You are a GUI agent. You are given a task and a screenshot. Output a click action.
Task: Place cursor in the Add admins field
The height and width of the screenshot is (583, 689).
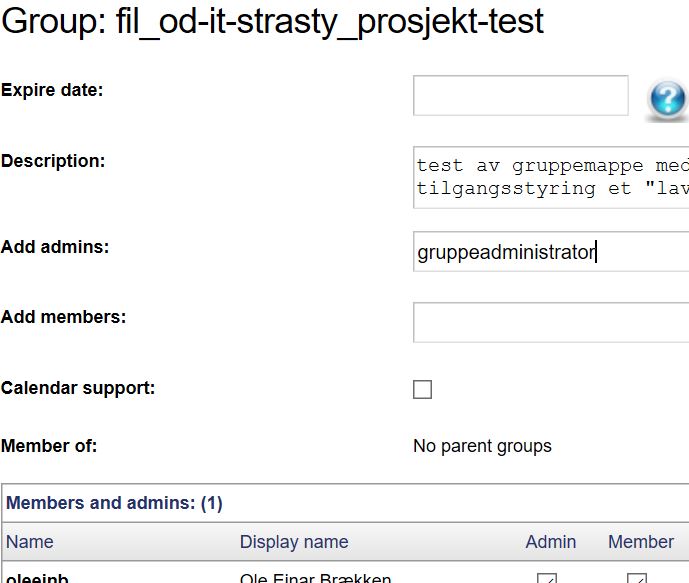pyautogui.click(x=551, y=252)
